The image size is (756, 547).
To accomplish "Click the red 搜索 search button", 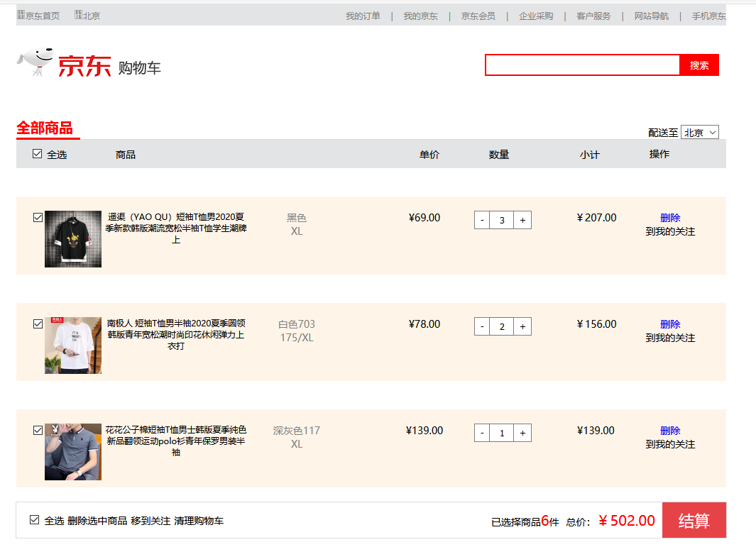I will click(x=699, y=65).
